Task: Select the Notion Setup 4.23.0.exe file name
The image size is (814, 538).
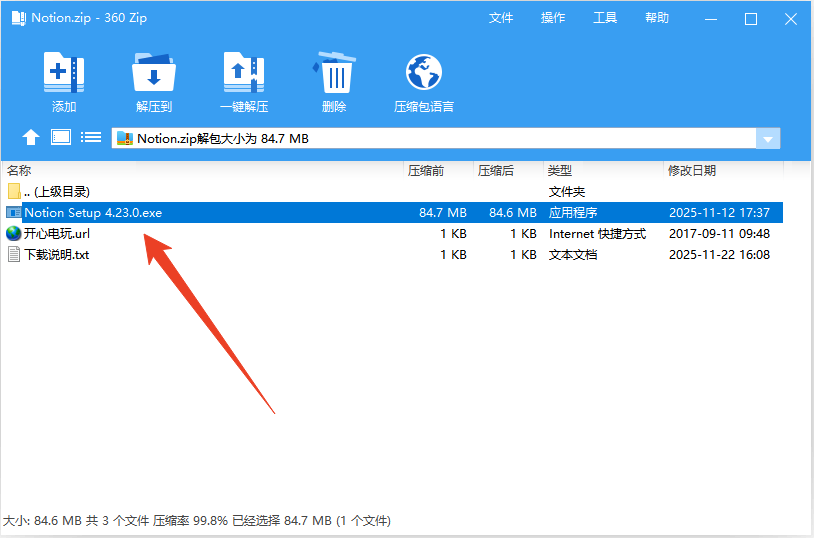Action: pos(93,213)
